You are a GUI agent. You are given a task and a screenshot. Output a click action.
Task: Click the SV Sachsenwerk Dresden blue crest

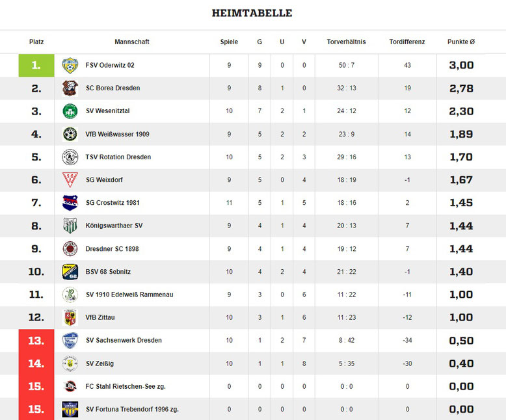[70, 341]
